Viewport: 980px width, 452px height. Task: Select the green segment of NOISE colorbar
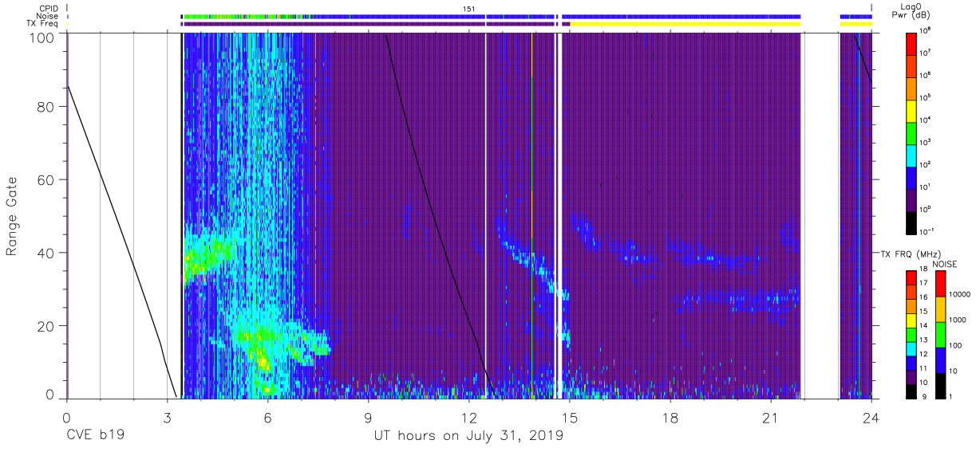[x=940, y=334]
